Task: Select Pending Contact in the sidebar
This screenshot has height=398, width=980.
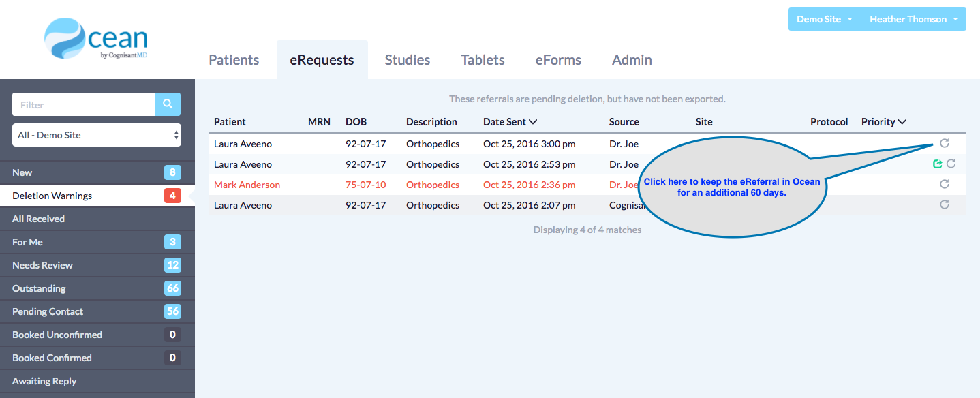Action: pyautogui.click(x=48, y=311)
